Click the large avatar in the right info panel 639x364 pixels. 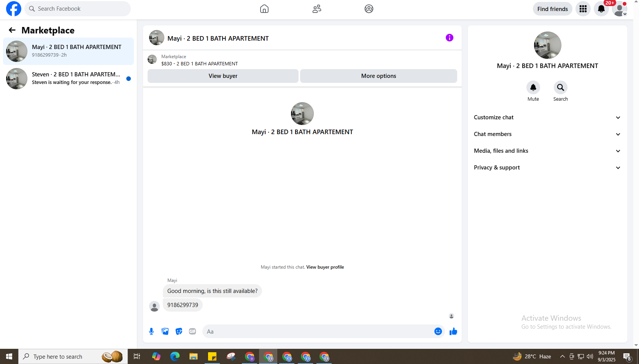547,45
